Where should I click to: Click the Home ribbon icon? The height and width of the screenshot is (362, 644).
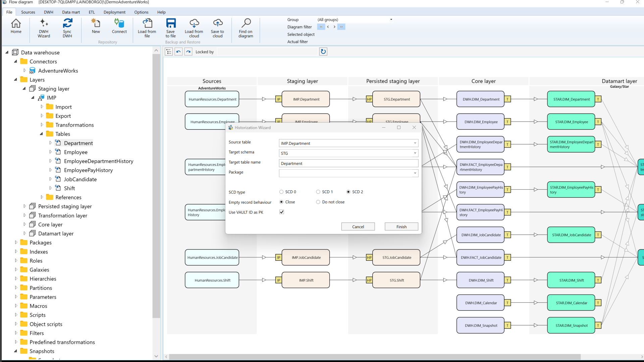tap(16, 26)
